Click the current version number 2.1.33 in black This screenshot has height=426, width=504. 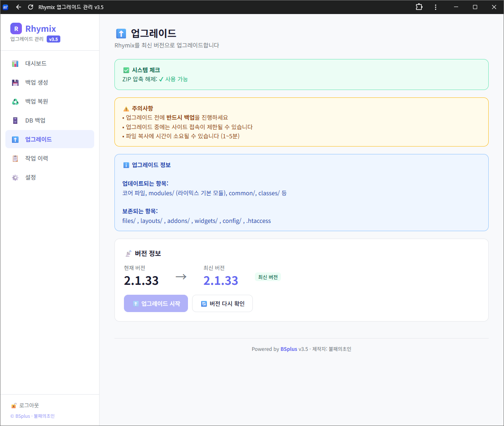[x=141, y=281]
